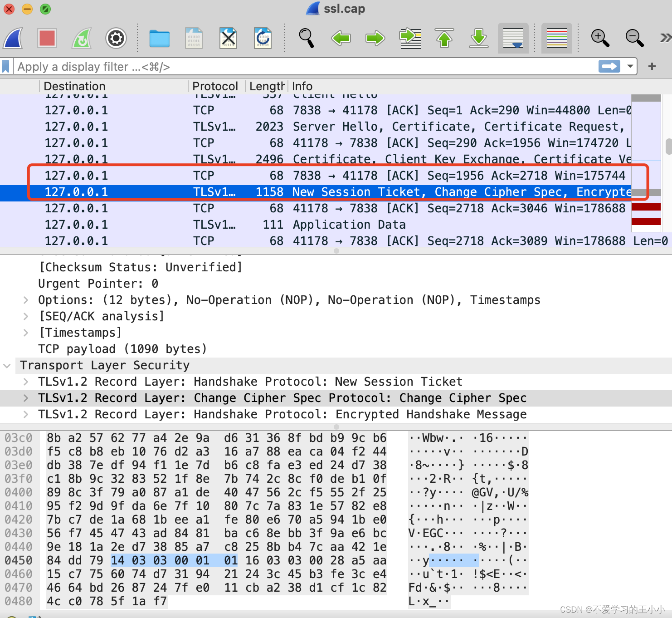
Task: Select the Application Data packet row
Action: [x=316, y=225]
